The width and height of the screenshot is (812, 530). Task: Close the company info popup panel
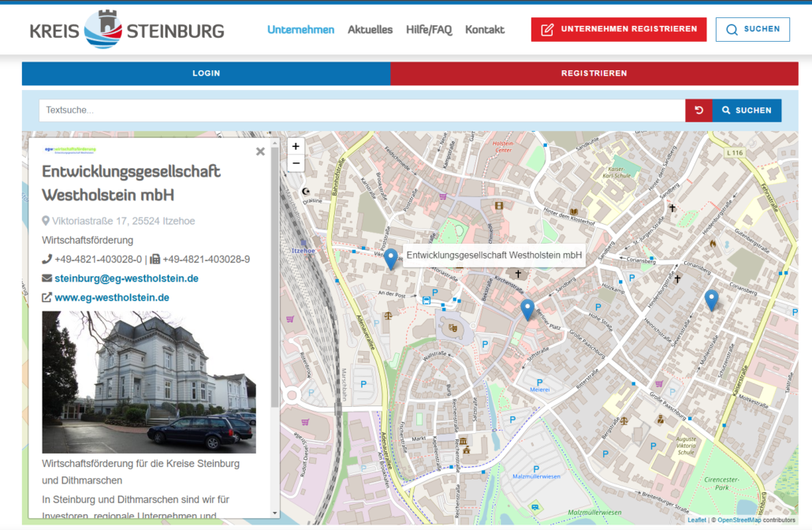260,151
